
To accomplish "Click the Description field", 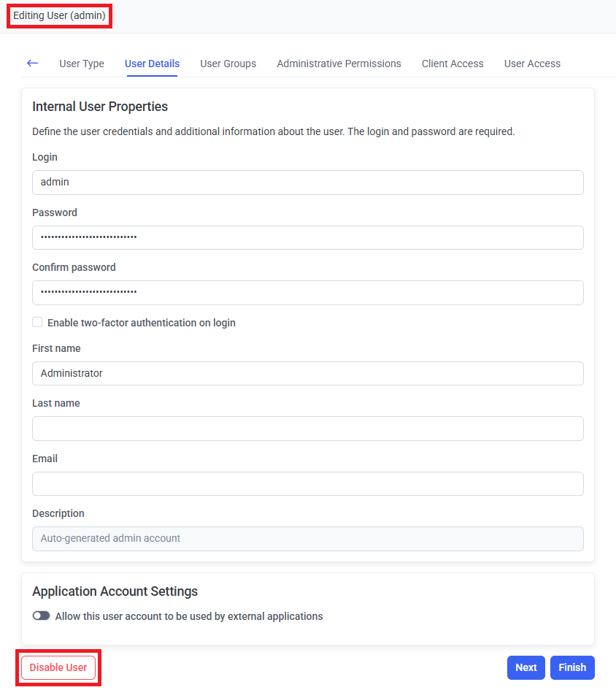I will pos(307,539).
